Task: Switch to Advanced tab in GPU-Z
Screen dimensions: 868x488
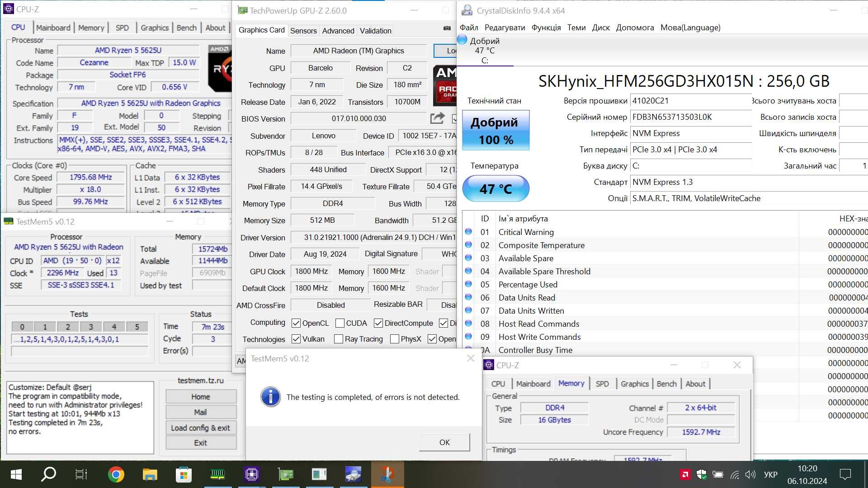Action: (338, 31)
